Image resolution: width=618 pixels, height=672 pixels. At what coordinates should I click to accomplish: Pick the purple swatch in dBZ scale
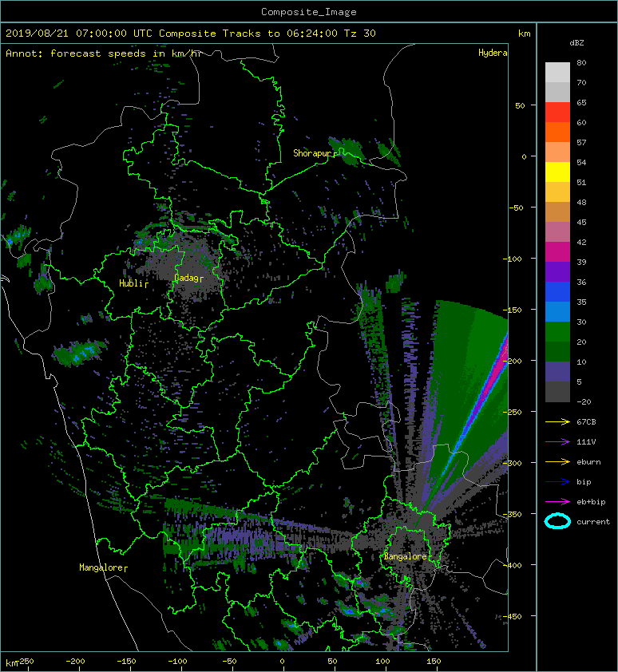pyautogui.click(x=557, y=271)
